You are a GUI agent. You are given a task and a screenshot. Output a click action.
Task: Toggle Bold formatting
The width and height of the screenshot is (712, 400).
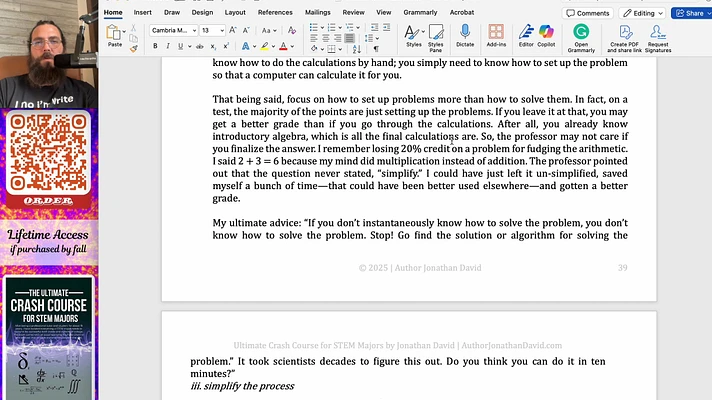click(155, 46)
